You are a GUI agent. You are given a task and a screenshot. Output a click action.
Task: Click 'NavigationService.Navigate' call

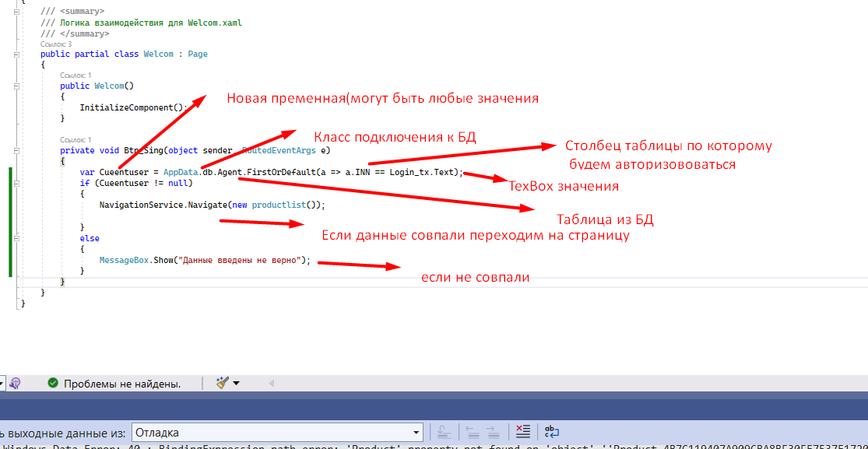(x=163, y=205)
